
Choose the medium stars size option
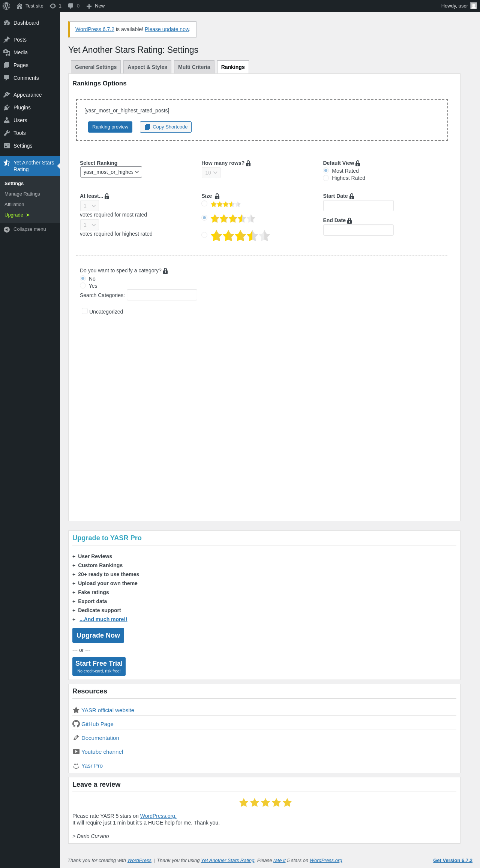pyautogui.click(x=204, y=218)
